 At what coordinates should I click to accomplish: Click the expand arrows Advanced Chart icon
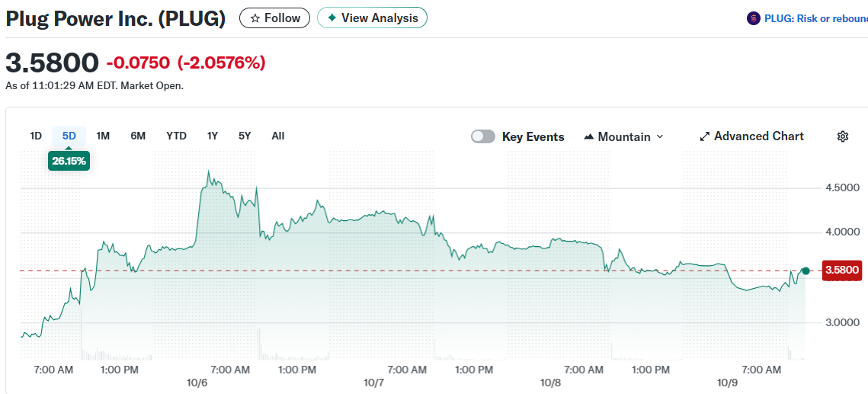coord(704,136)
